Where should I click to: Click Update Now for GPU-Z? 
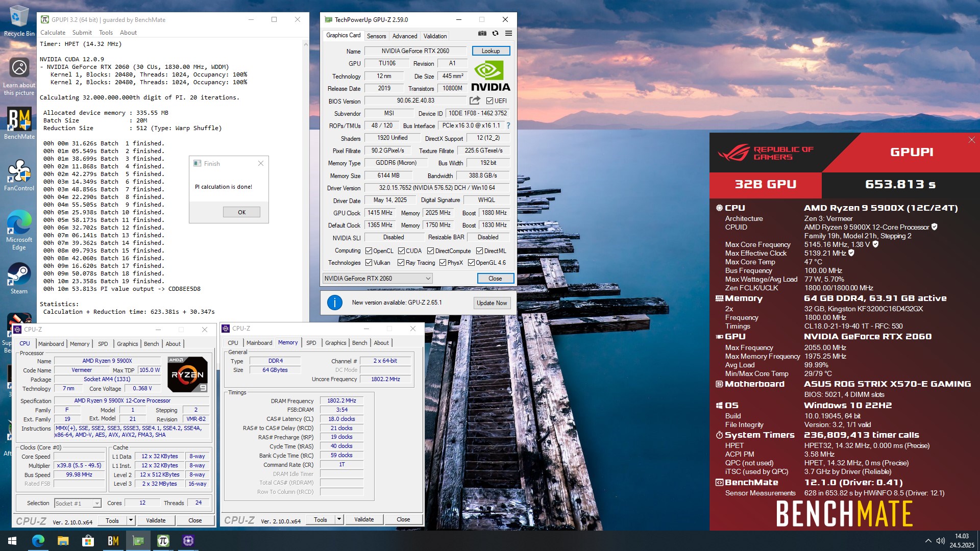[492, 303]
